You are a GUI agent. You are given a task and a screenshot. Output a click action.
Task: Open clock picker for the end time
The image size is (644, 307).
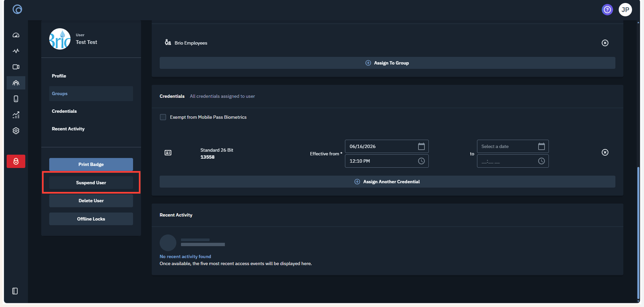coord(542,161)
